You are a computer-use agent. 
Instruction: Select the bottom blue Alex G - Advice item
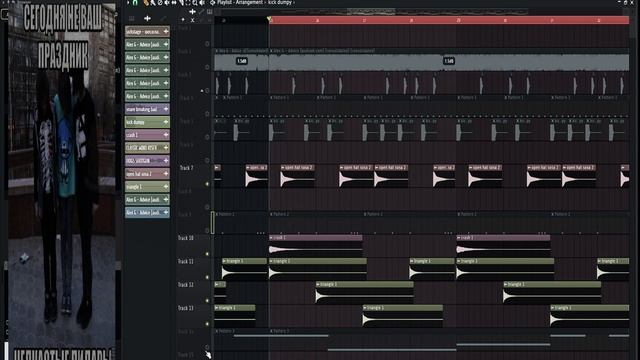(x=147, y=212)
